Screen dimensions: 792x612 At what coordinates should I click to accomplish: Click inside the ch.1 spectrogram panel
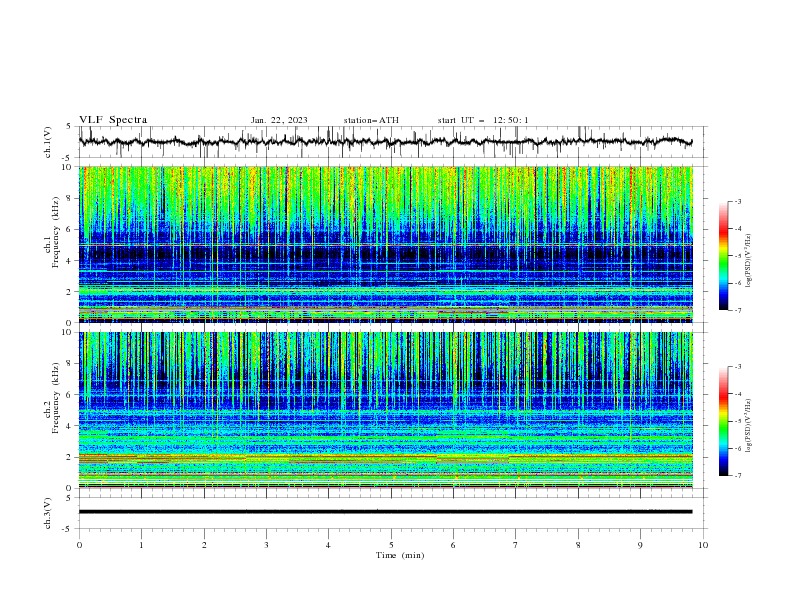(385, 244)
